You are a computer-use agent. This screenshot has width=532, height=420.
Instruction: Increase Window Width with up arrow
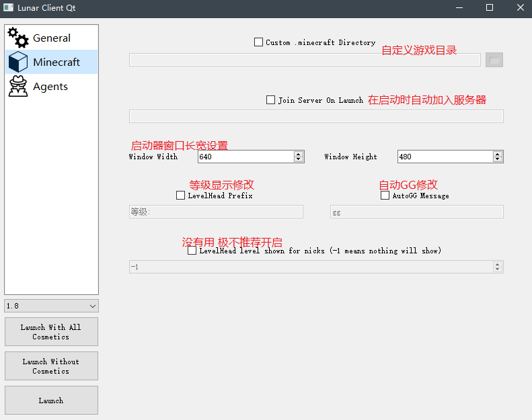[298, 154]
